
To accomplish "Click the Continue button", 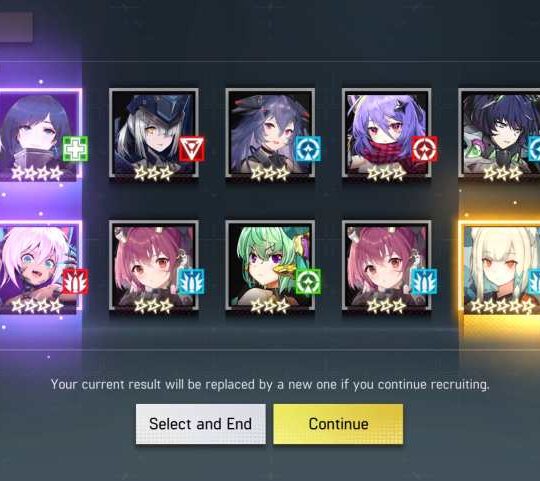I will pos(338,424).
